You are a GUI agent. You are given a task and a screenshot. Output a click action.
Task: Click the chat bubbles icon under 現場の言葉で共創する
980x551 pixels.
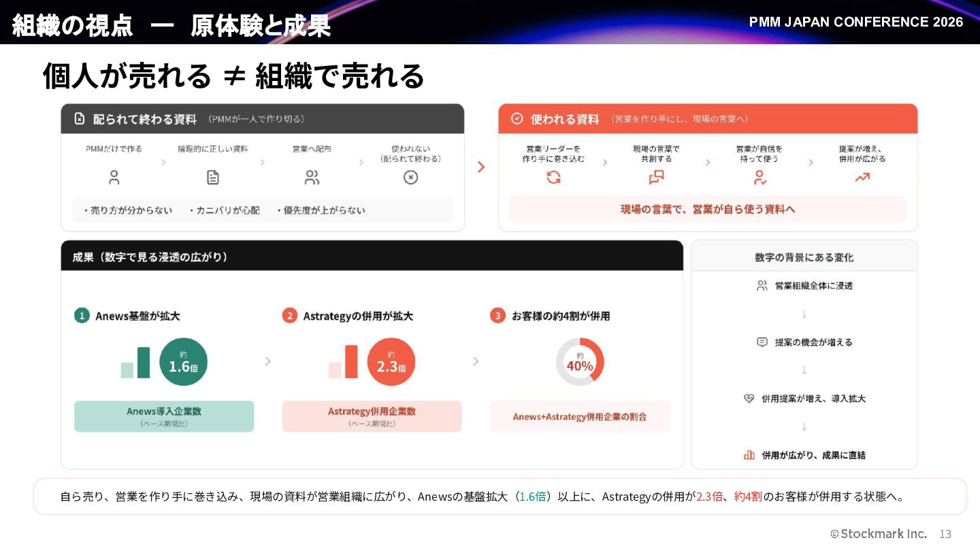click(x=656, y=178)
